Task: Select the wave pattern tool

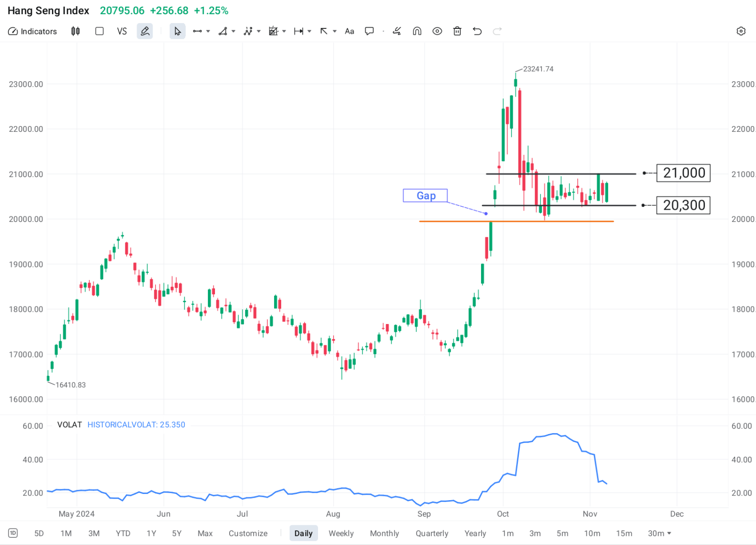Action: pyautogui.click(x=248, y=31)
